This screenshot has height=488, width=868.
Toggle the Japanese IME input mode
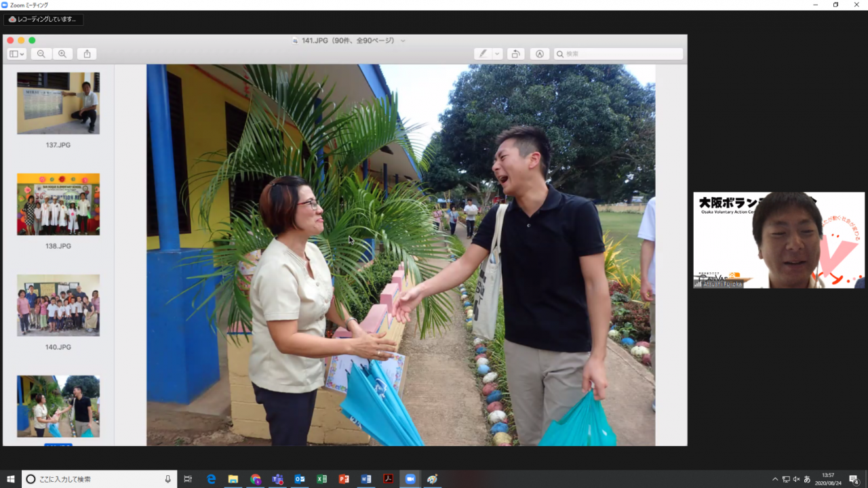pyautogui.click(x=807, y=479)
